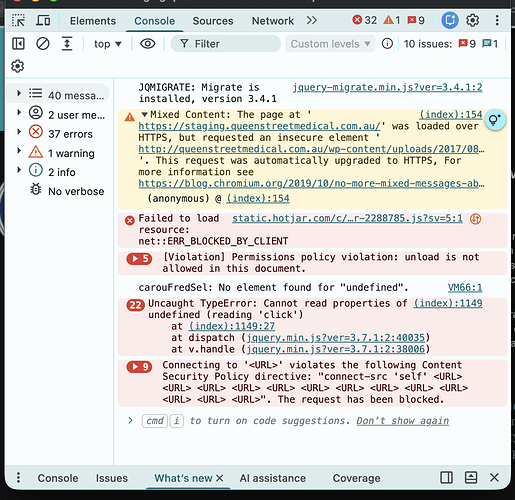Create a live expression with the eye icon
The height and width of the screenshot is (500, 515).
click(x=148, y=44)
